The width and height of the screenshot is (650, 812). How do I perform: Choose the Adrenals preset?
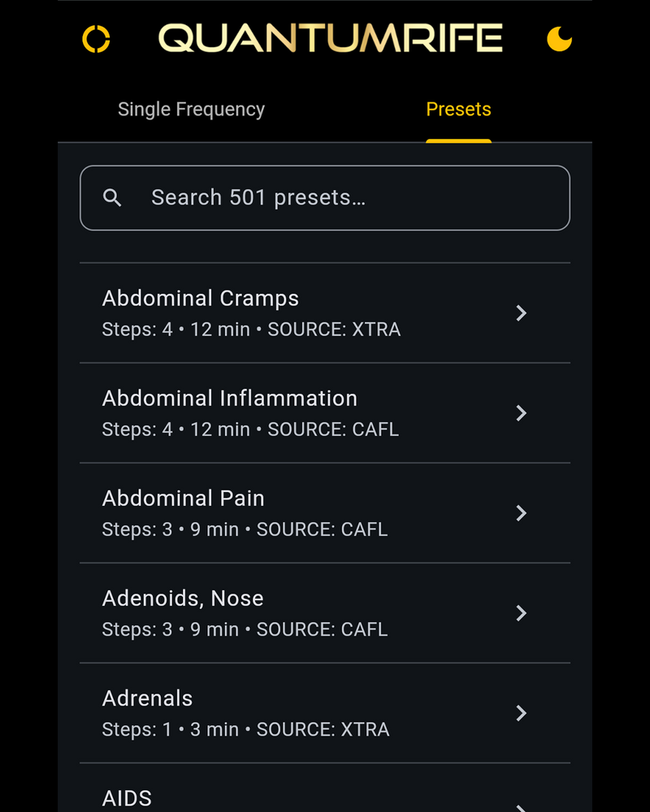pos(148,698)
